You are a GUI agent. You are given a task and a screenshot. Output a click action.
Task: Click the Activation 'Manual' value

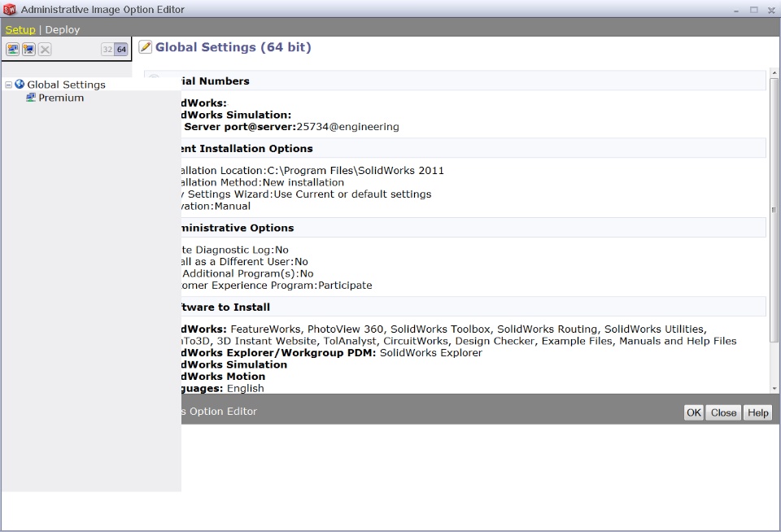point(233,207)
